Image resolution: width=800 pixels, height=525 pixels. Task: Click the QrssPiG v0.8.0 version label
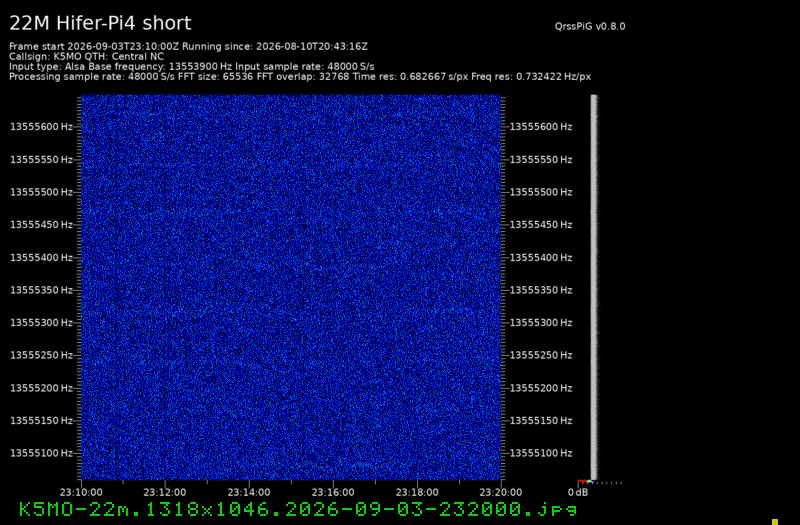click(590, 27)
